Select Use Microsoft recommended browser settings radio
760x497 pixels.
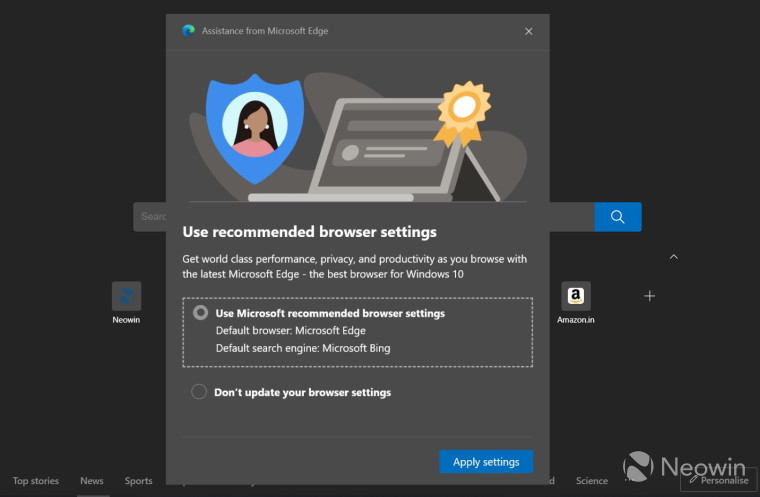[200, 313]
